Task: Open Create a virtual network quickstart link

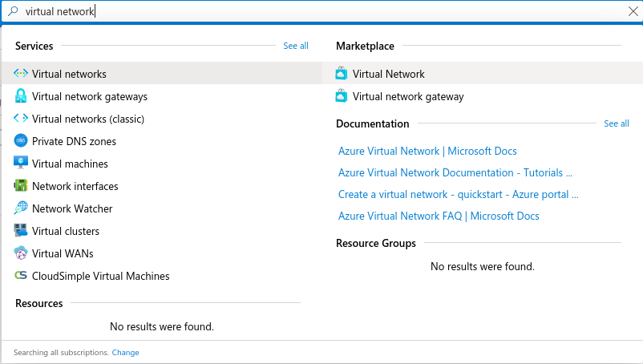Action: (x=458, y=194)
